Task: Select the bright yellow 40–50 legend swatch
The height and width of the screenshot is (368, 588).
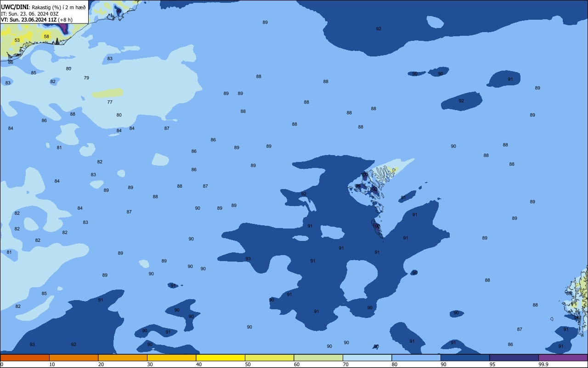Action: pyautogui.click(x=220, y=357)
